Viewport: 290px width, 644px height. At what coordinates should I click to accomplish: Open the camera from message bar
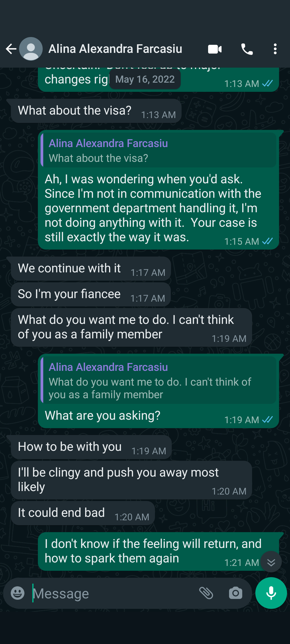point(235,593)
